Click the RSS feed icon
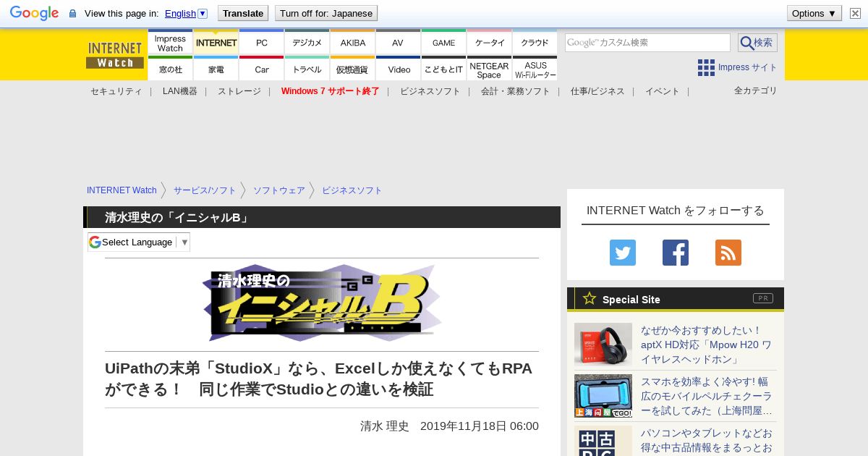 728,253
